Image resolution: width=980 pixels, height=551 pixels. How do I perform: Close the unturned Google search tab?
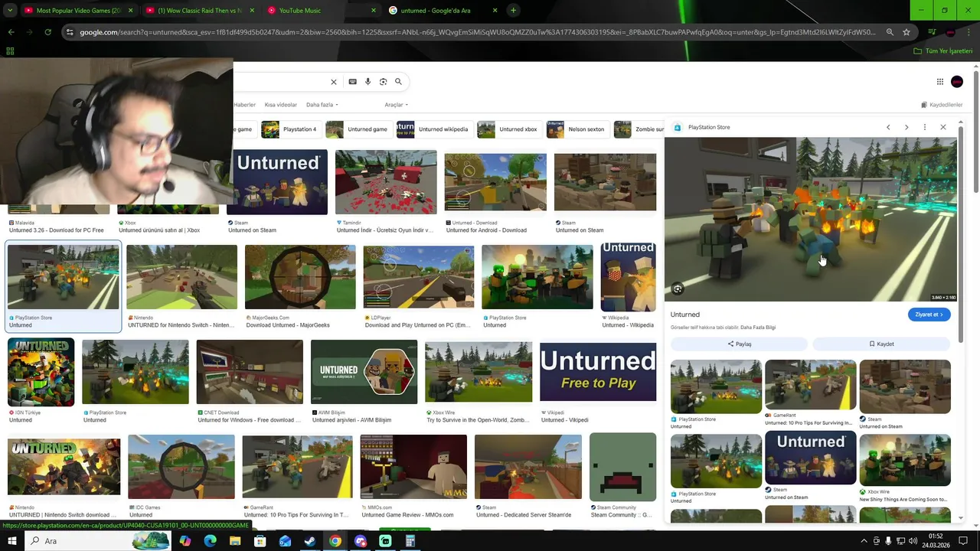point(495,11)
